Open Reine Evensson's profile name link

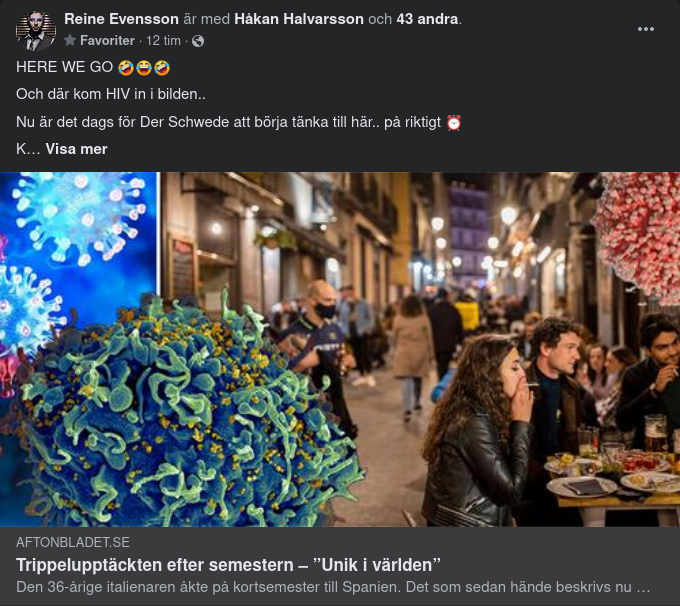121,19
